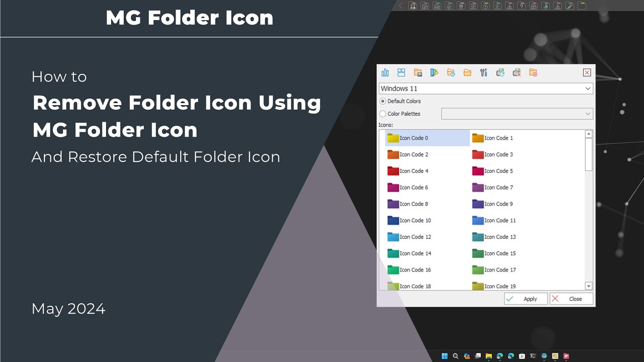Select the yellow Icon Code 0 folder
Viewport: 644px width, 362px height.
[427, 138]
